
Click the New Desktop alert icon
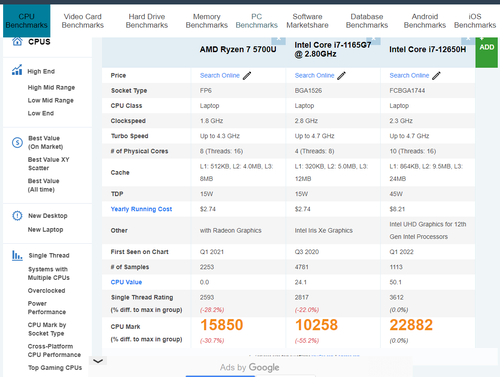pos(17,216)
